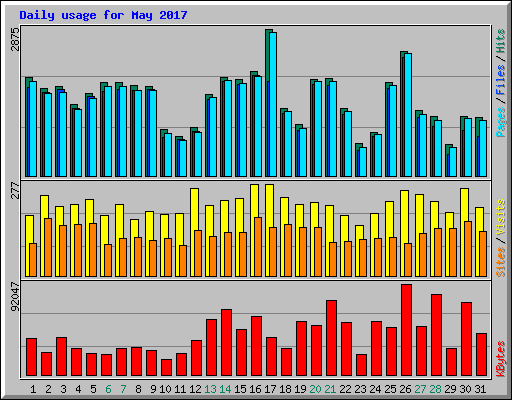Click the cyan pages bar for day 1
The width and height of the screenshot is (512, 400).
click(x=33, y=129)
